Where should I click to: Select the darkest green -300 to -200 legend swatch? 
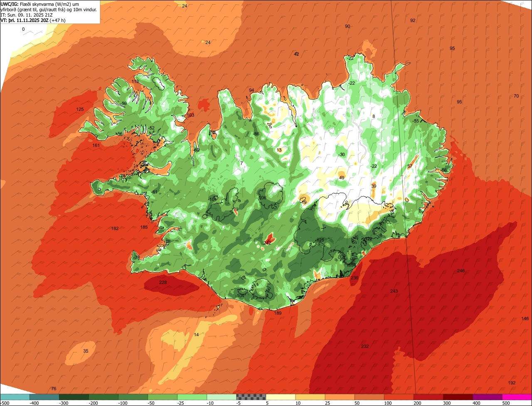74,397
